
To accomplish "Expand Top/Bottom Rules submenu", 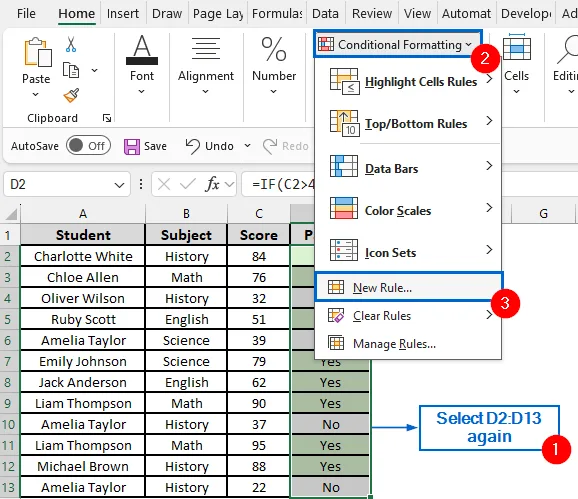I will click(490, 121).
